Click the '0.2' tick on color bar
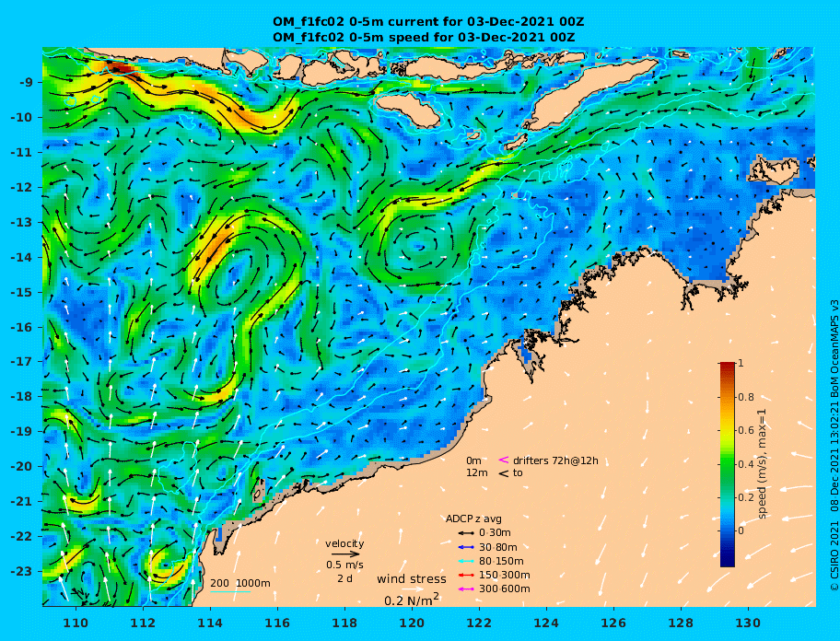The height and width of the screenshot is (641, 840). point(746,497)
